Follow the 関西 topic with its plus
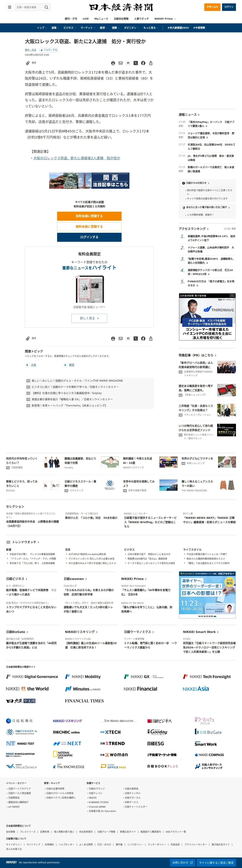Viewport: 242px width, 868px height. coord(65,365)
